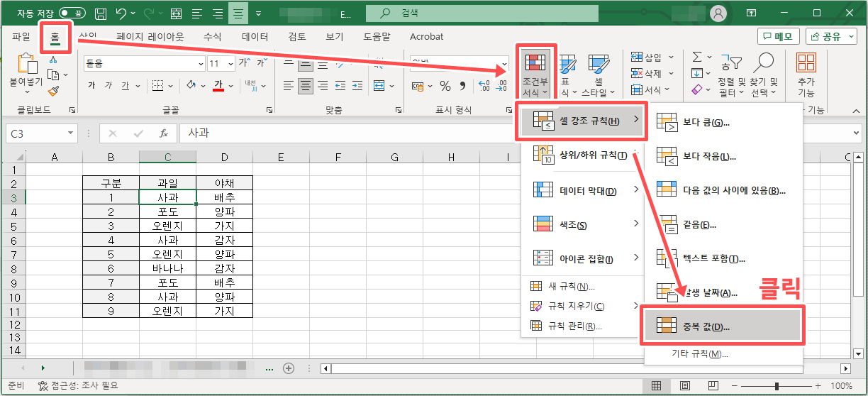Click the AutoSum sigma icon
This screenshot has width=868, height=396.
(x=697, y=57)
